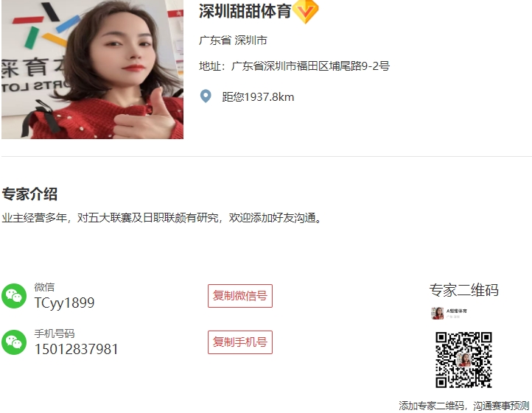Click the 广东省 深圳市 region text
Image resolution: width=532 pixels, height=413 pixels.
pos(233,40)
